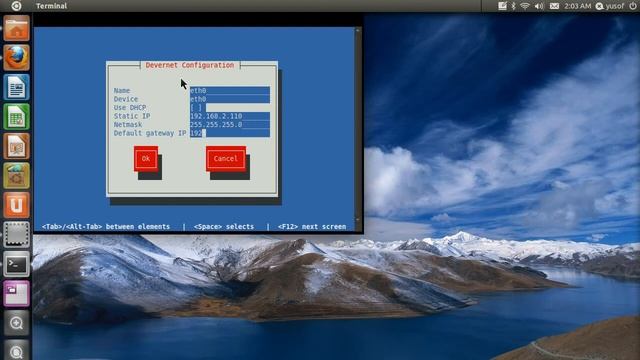The height and width of the screenshot is (360, 640).
Task: Open the Wi-Fi network indicator
Action: tap(525, 6)
